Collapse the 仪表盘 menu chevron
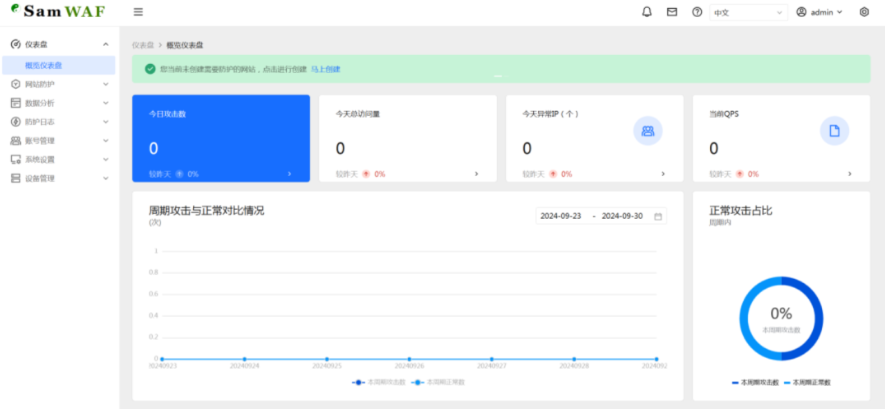The height and width of the screenshot is (409, 885). coord(106,45)
